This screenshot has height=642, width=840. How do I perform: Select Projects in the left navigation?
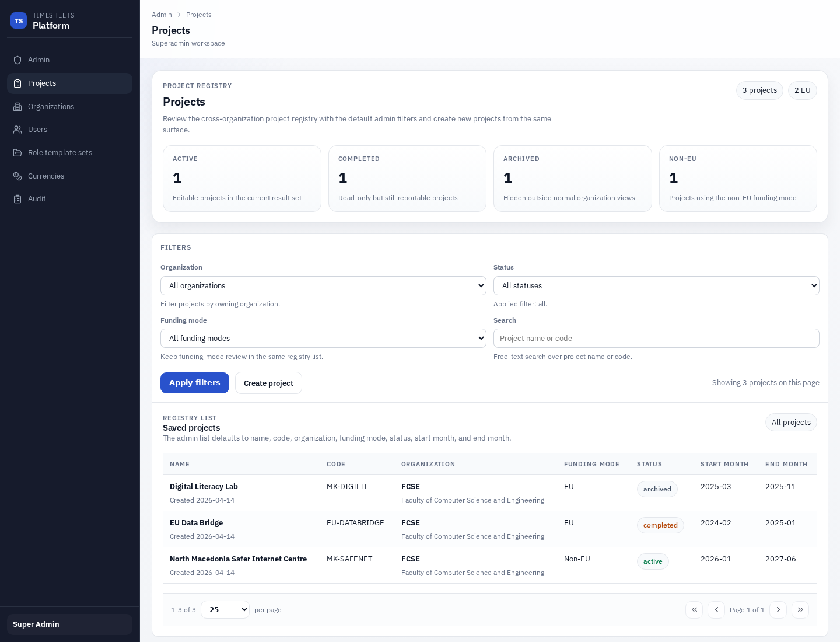(x=42, y=83)
